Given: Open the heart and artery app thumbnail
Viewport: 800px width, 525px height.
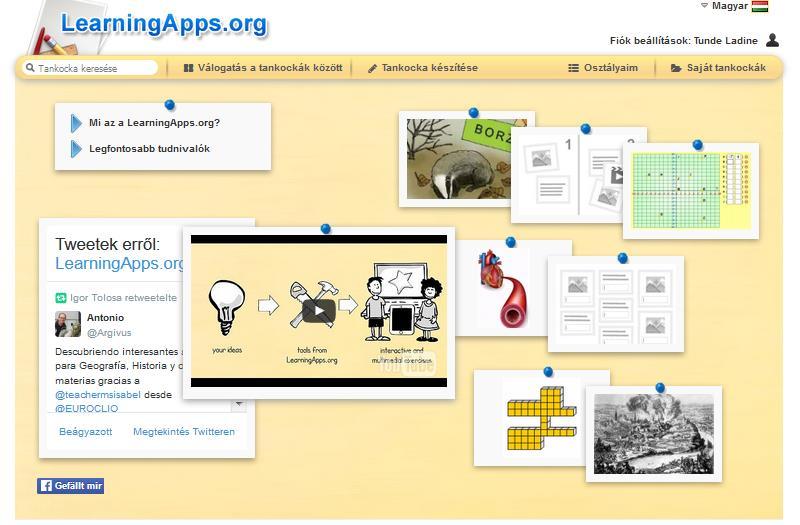Looking at the screenshot, I should [502, 288].
